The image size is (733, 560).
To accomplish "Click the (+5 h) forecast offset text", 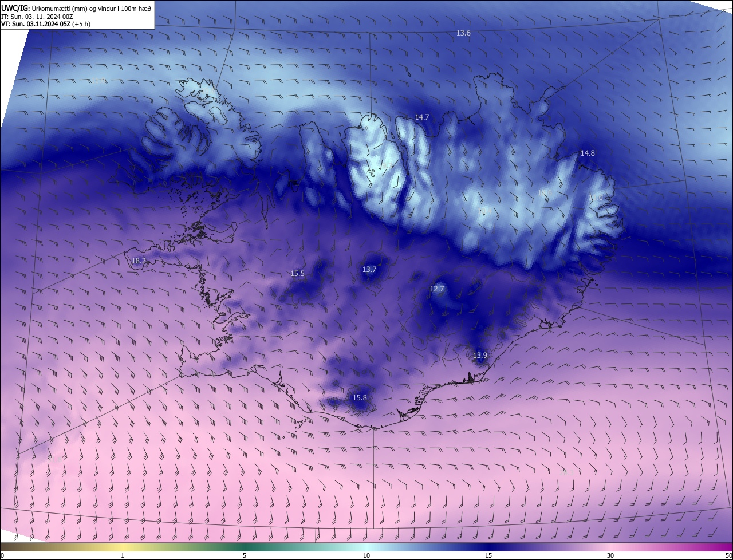I will coord(81,24).
